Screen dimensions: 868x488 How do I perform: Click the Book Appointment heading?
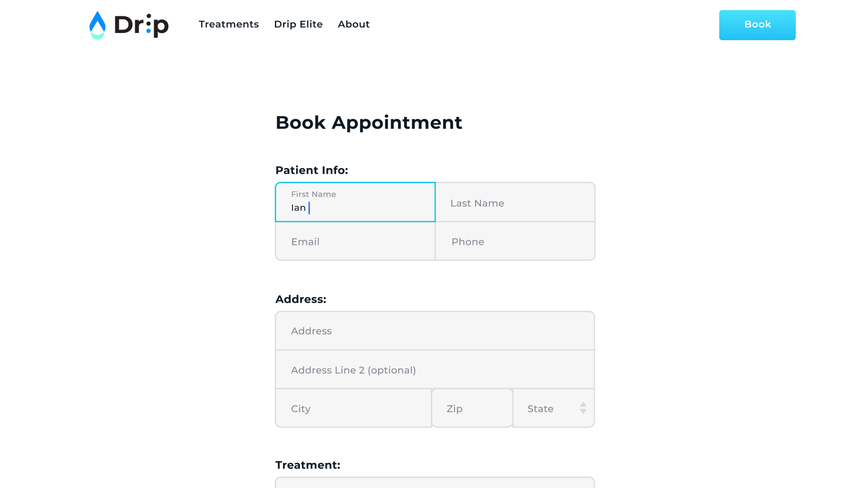click(369, 122)
